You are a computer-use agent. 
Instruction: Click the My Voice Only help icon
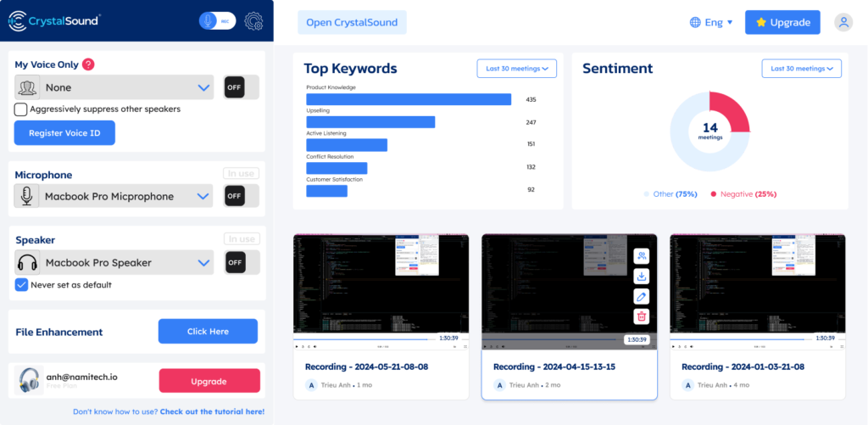tap(88, 64)
